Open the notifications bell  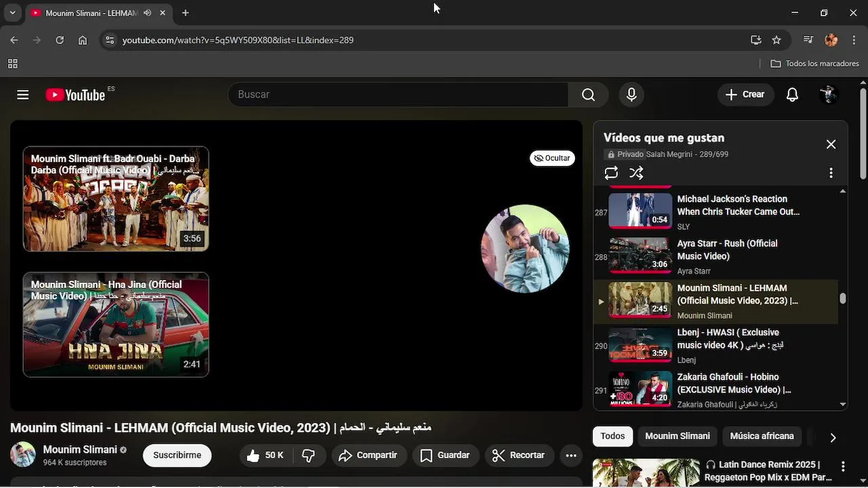(x=792, y=95)
